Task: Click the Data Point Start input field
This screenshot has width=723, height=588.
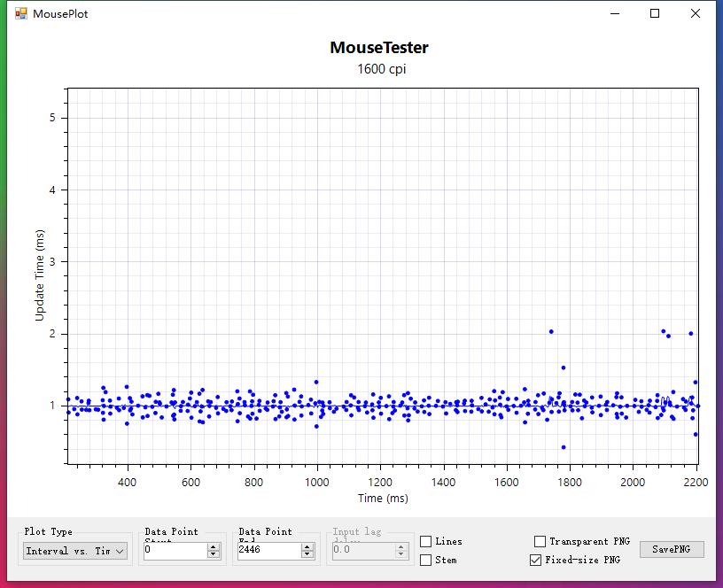Action: (175, 550)
